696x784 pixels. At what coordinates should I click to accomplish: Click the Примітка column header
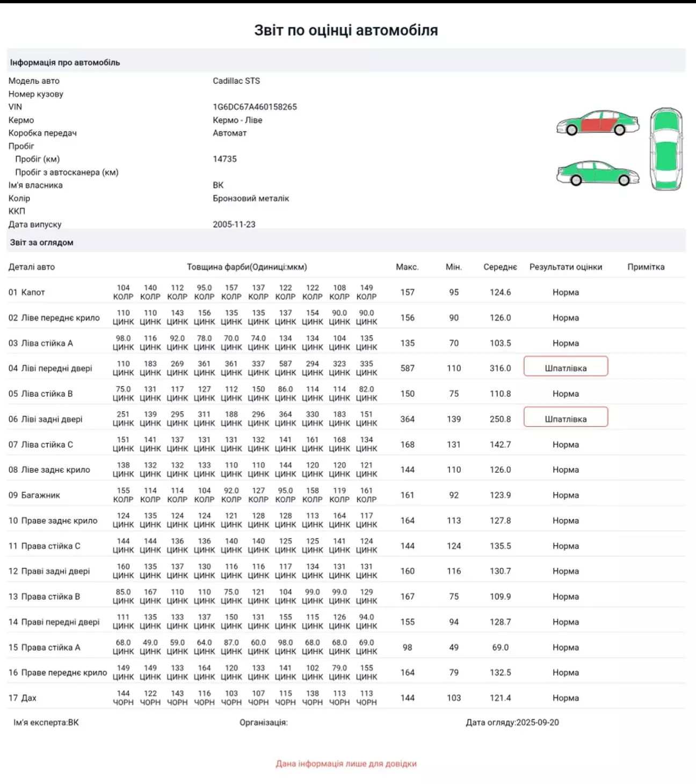(x=646, y=267)
